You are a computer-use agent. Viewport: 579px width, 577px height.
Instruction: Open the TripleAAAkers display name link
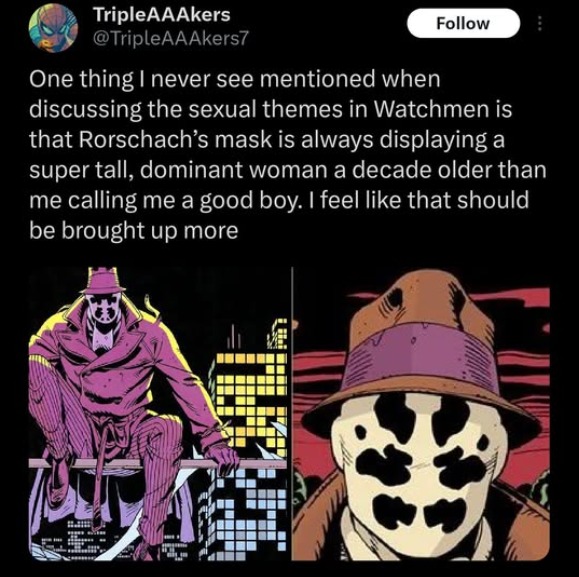[x=162, y=15]
